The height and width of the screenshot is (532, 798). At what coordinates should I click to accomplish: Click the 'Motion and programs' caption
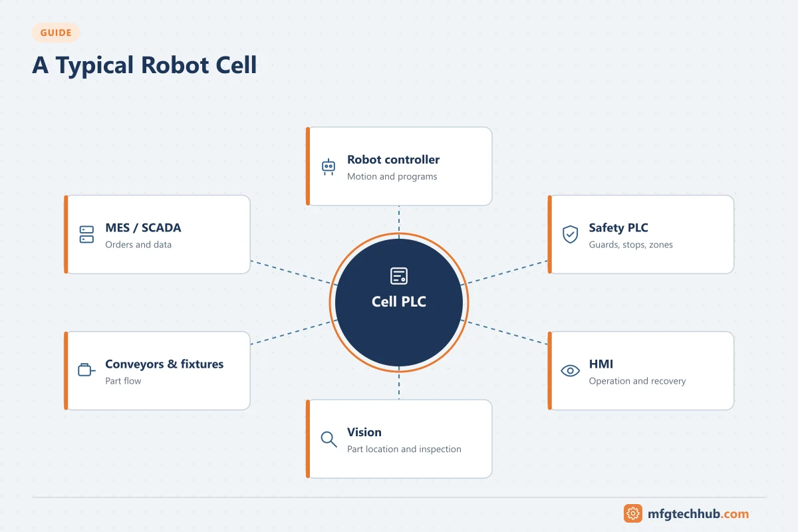(392, 177)
